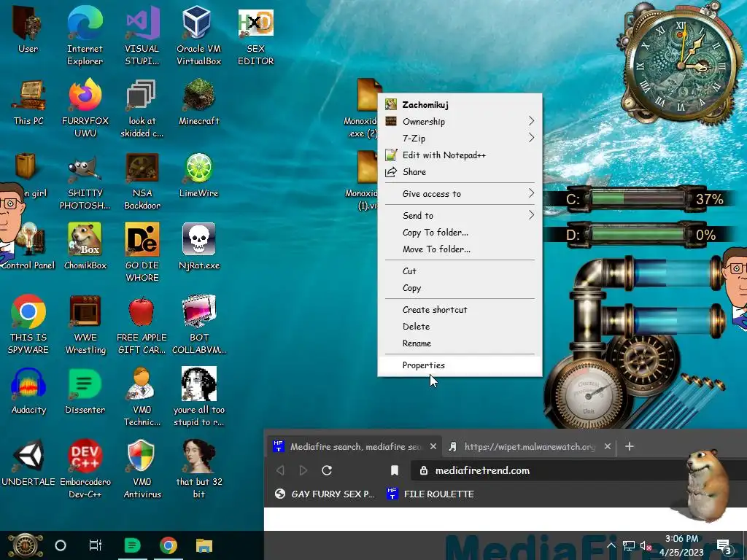Choose Create shortcut
The width and height of the screenshot is (747, 560).
coord(460,309)
